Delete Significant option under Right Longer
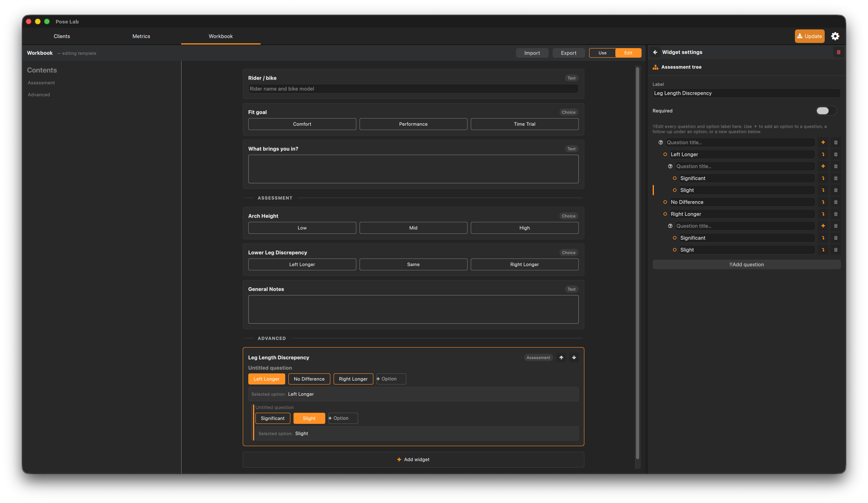The width and height of the screenshot is (868, 503). (836, 238)
